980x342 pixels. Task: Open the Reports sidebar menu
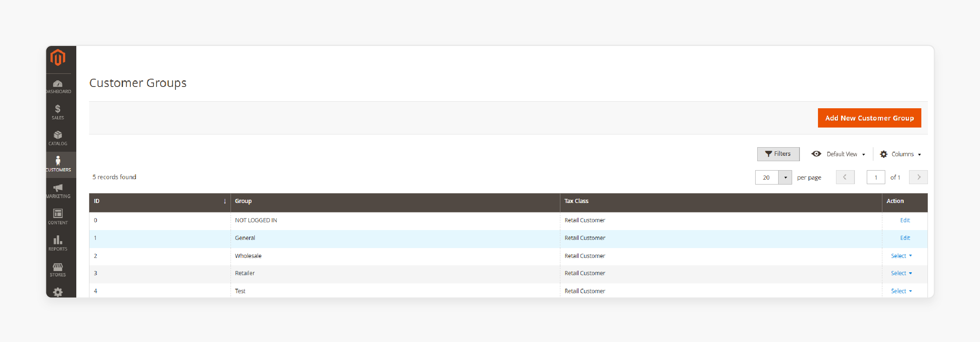point(58,244)
